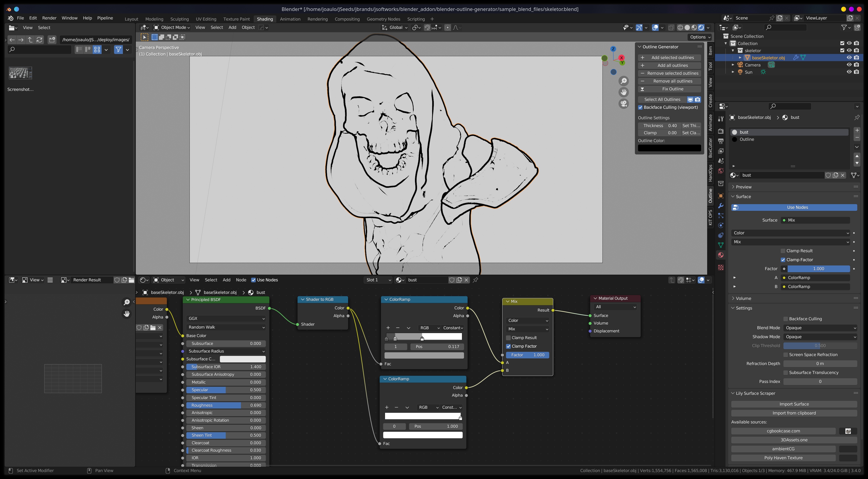Screen dimensions: 868x479
Task: Go to parent directory arrow icon
Action: (30, 40)
